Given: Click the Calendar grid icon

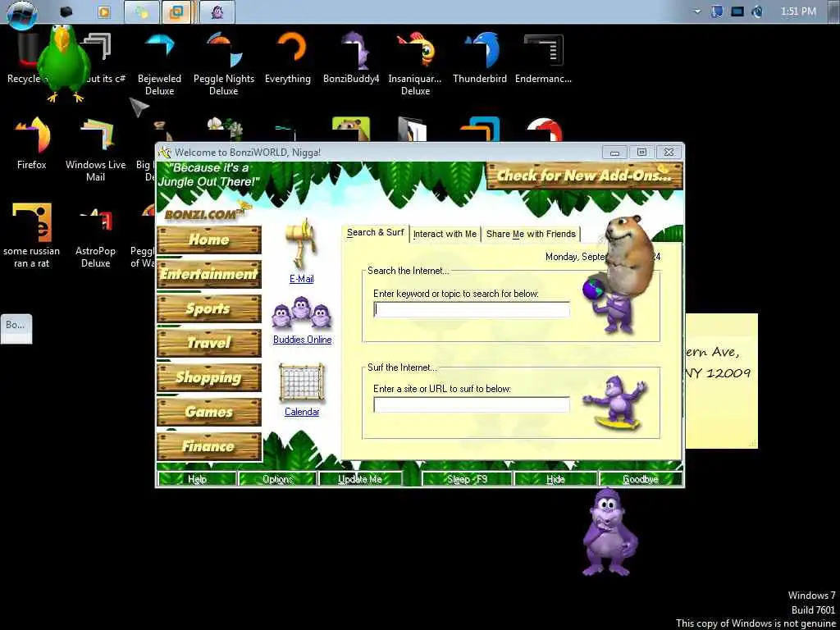Looking at the screenshot, I should 302,382.
